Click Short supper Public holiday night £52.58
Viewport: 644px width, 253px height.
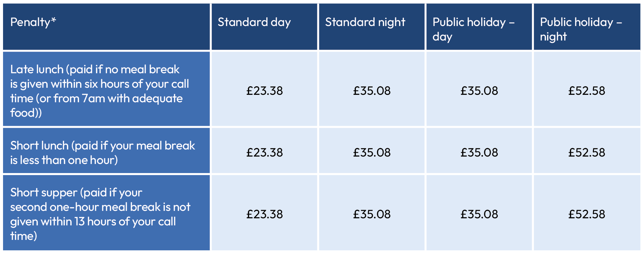tap(587, 214)
